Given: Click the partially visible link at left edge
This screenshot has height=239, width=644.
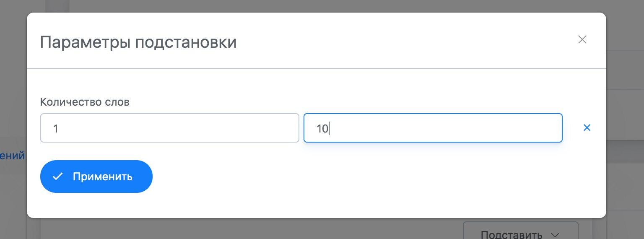Looking at the screenshot, I should (12, 156).
